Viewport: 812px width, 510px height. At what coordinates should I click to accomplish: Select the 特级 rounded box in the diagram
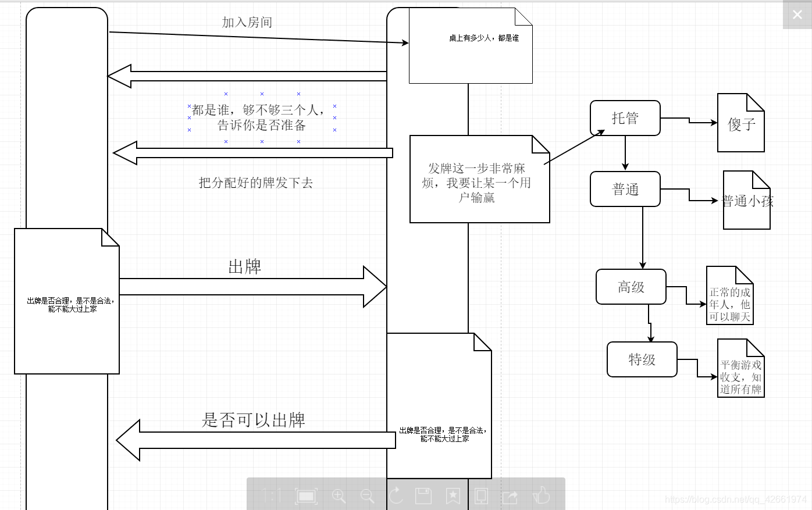642,359
